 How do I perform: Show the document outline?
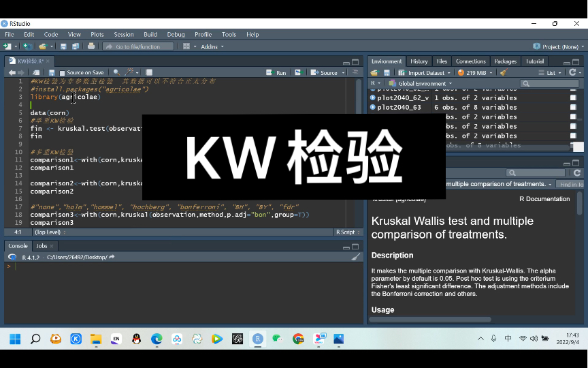coord(355,72)
